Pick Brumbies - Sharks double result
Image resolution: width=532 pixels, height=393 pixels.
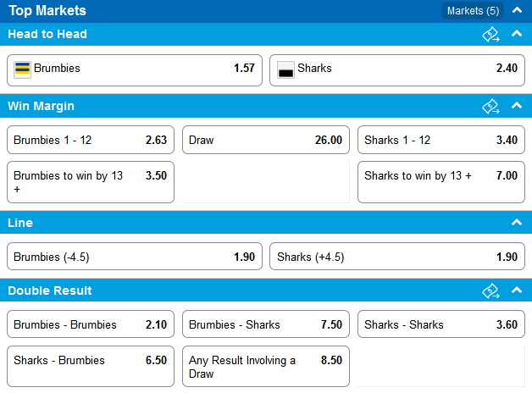(x=266, y=324)
